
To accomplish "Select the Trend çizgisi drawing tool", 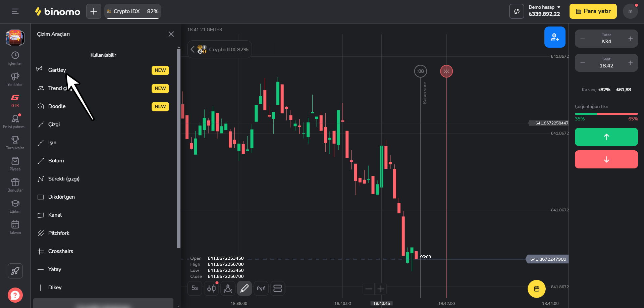I will click(x=103, y=88).
